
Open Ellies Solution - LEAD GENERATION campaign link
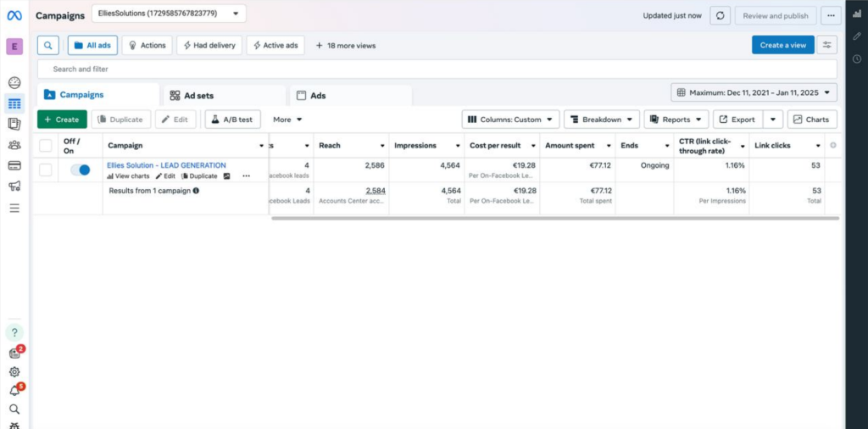pyautogui.click(x=166, y=165)
